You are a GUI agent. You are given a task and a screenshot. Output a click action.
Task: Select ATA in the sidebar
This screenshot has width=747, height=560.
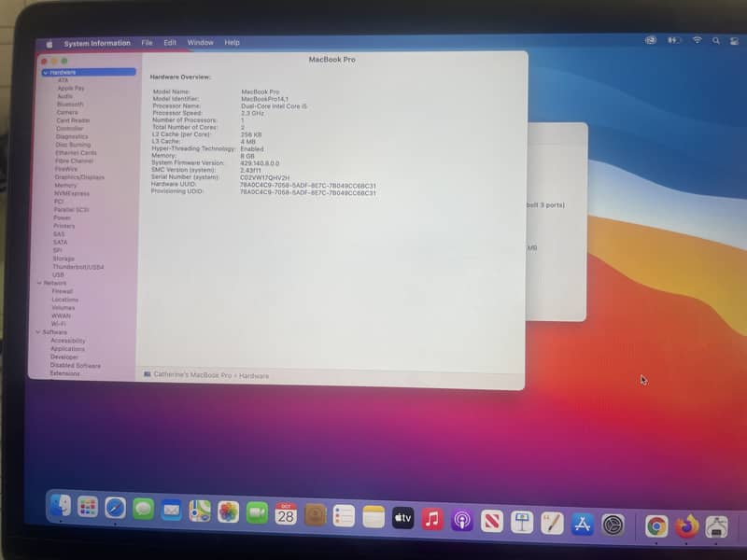pyautogui.click(x=63, y=80)
